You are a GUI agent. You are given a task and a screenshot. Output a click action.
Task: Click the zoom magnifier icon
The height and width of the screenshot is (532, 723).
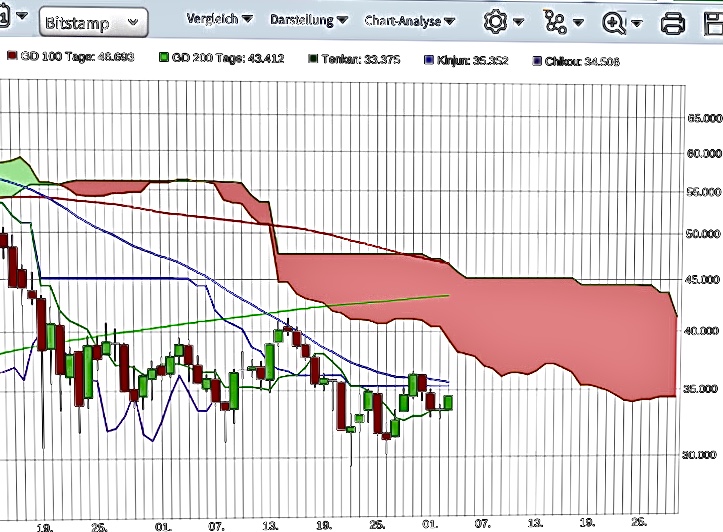[x=613, y=21]
